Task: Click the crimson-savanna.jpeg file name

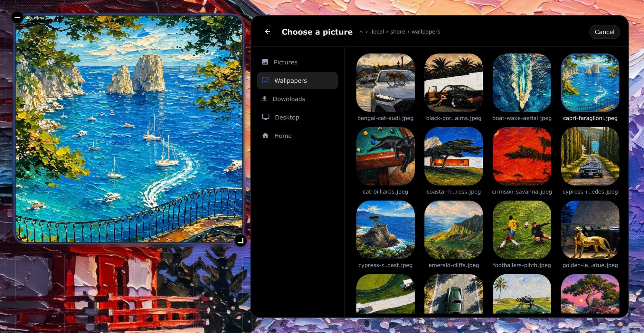Action: tap(522, 192)
